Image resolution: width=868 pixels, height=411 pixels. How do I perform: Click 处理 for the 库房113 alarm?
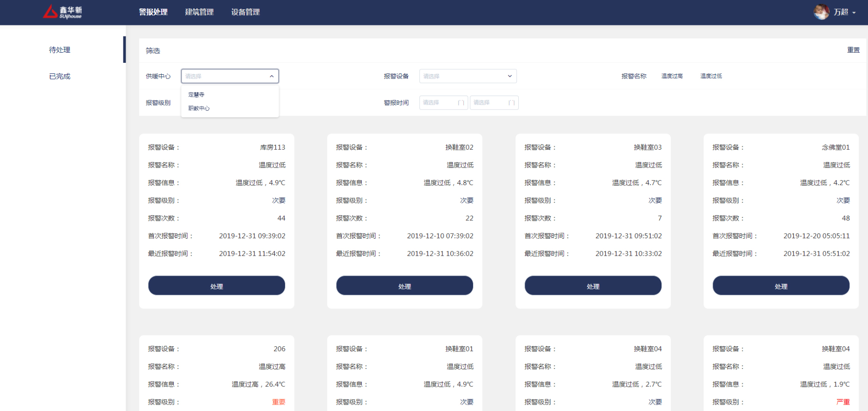click(216, 286)
